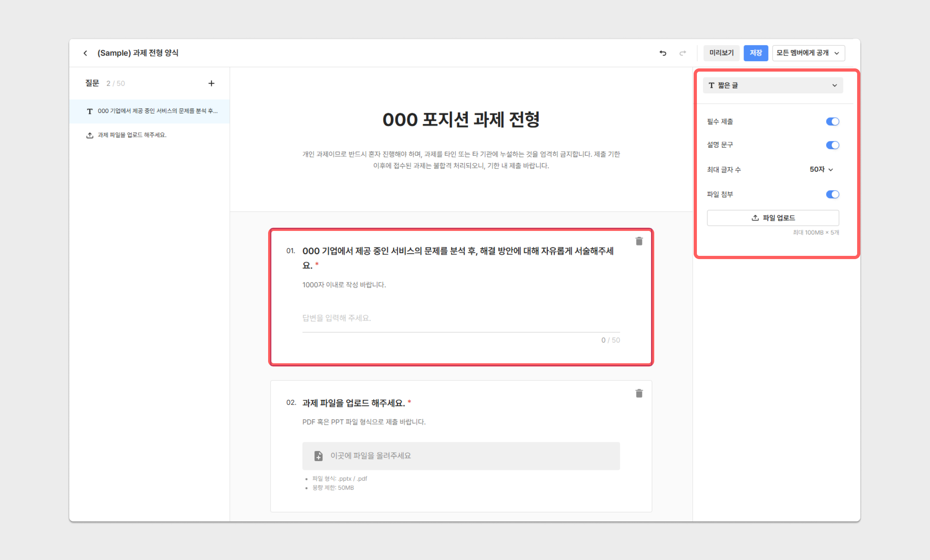Click the blue 저장 save button
Viewport: 930px width, 560px height.
click(x=755, y=53)
